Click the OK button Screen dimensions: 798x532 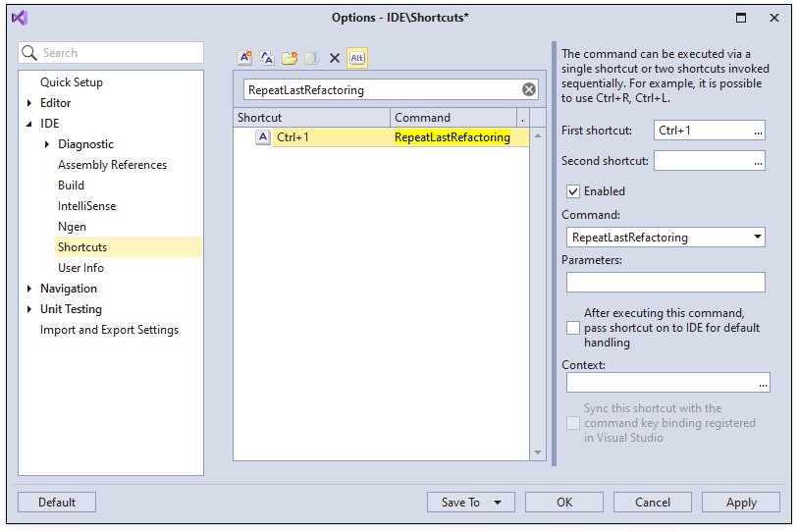[x=563, y=503]
